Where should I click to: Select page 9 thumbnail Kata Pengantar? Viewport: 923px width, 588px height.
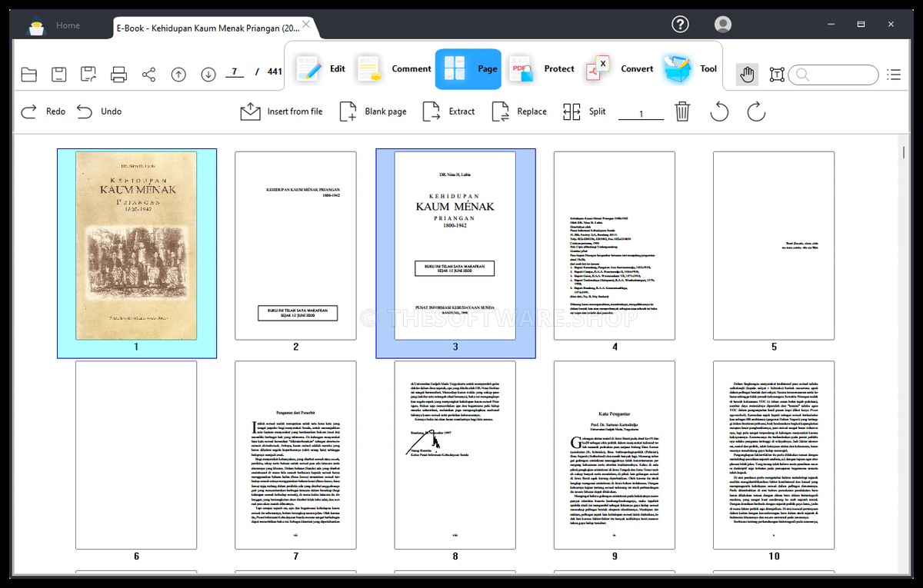coord(614,455)
